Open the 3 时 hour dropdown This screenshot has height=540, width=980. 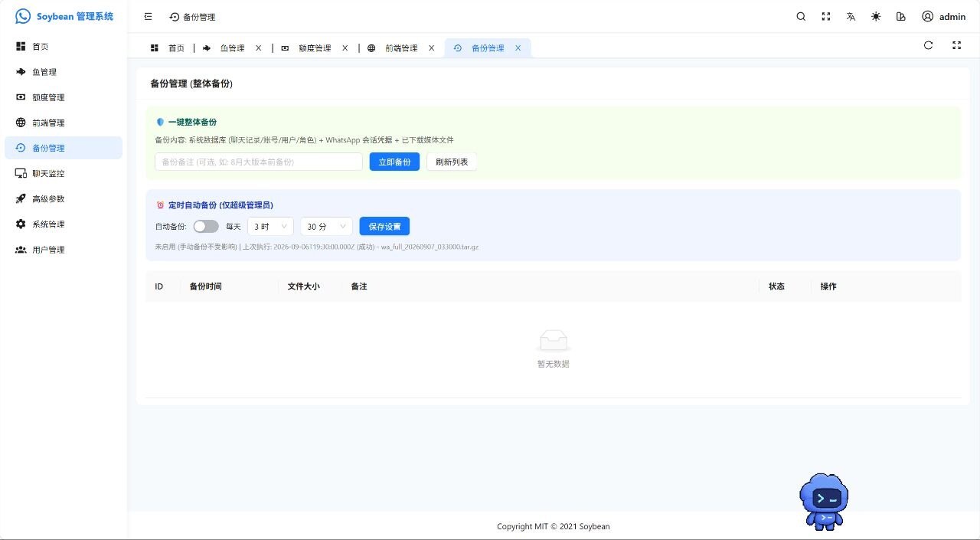[270, 227]
